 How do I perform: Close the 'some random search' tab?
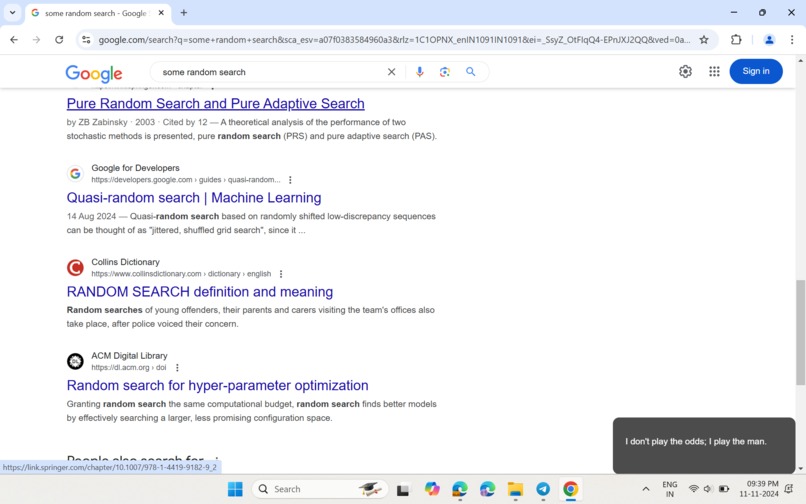tap(161, 13)
